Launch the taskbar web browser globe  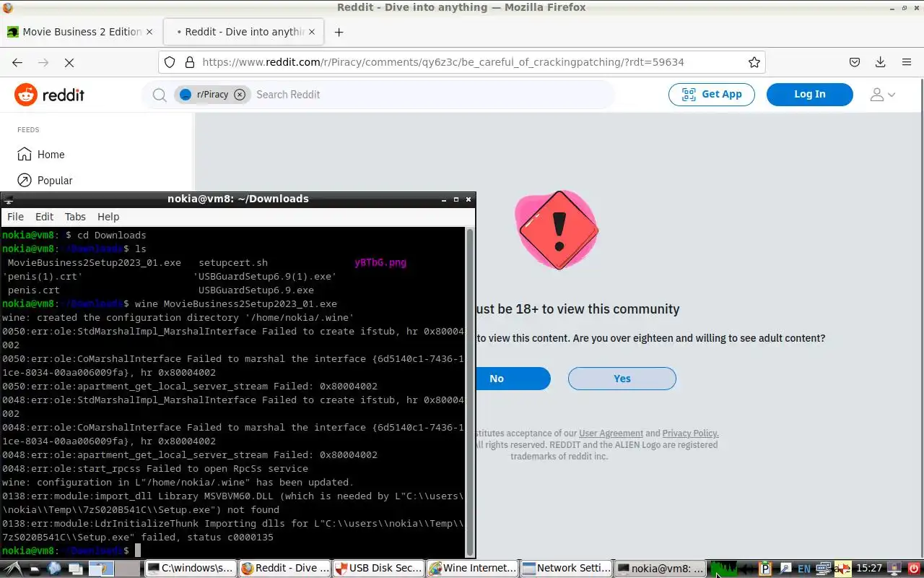click(54, 568)
